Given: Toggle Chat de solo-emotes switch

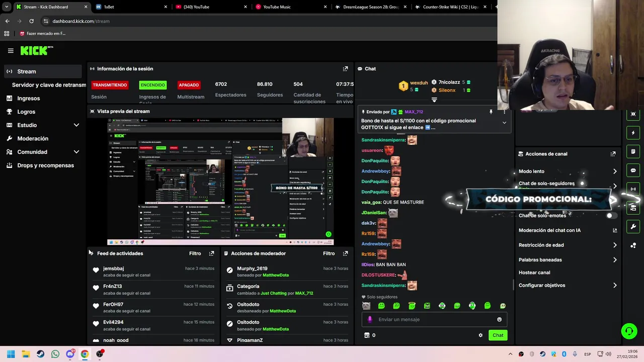Looking at the screenshot, I should click(611, 216).
